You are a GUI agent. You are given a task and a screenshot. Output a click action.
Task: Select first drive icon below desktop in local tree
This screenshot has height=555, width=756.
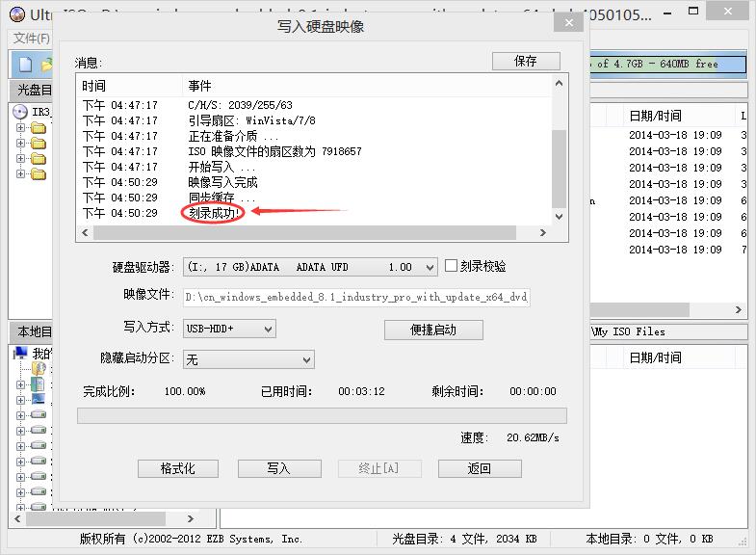(39, 414)
